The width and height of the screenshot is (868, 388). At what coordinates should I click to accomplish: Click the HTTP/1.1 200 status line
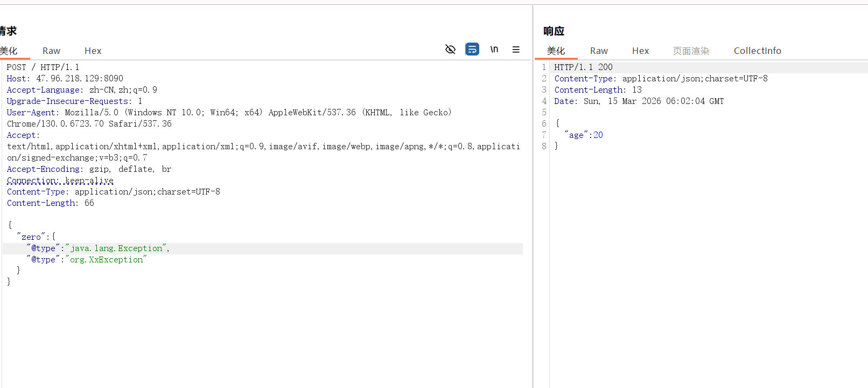[x=583, y=67]
